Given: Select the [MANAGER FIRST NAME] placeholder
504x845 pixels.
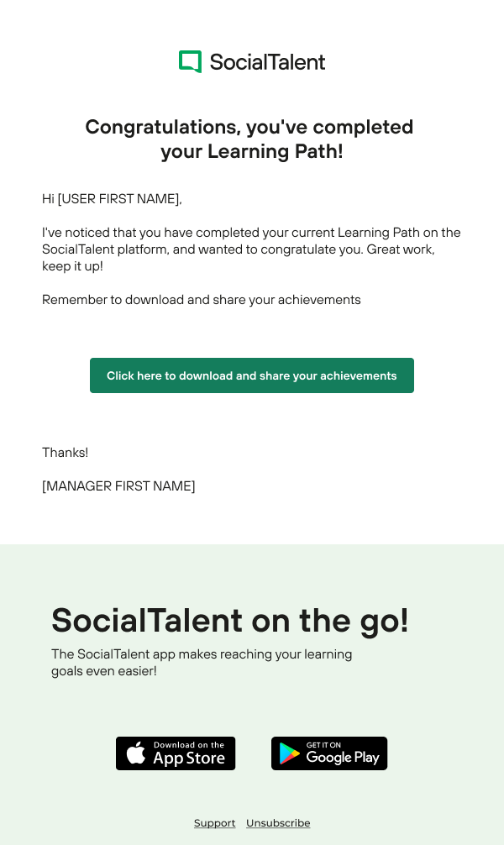Looking at the screenshot, I should point(118,486).
